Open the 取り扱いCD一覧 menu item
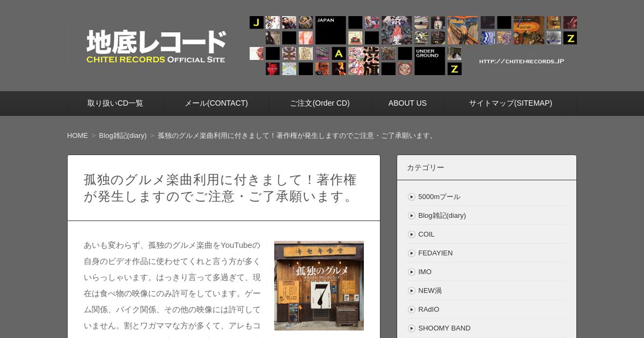This screenshot has width=644, height=338. click(x=115, y=103)
